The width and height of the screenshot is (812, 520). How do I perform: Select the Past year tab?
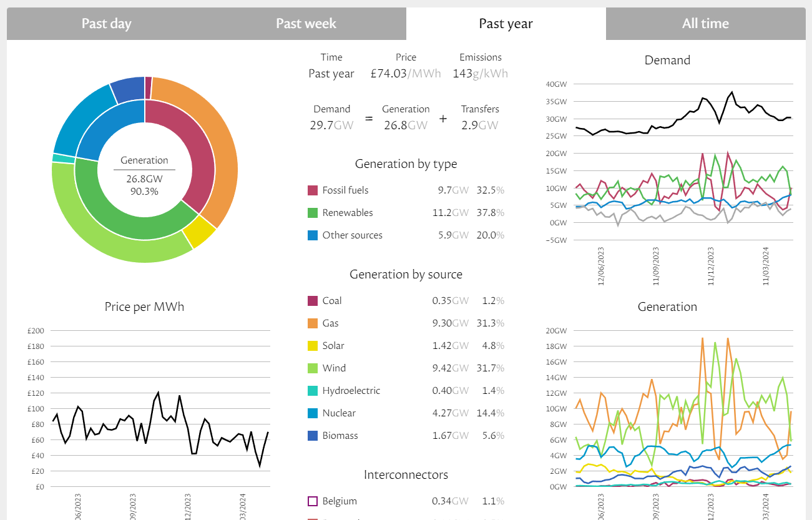click(506, 24)
